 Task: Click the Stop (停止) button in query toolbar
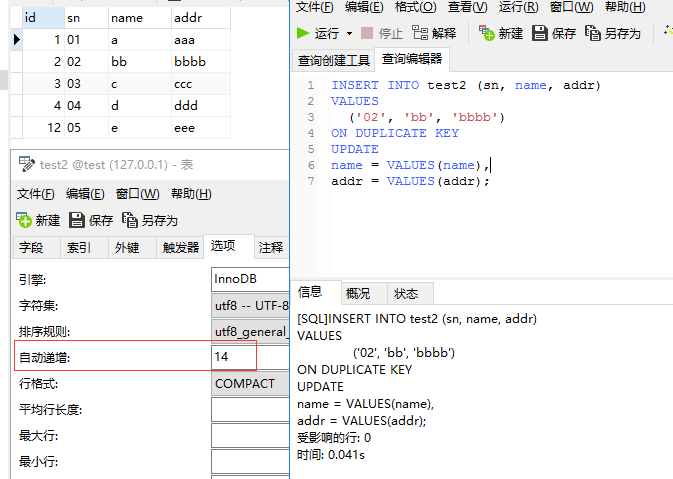(382, 33)
